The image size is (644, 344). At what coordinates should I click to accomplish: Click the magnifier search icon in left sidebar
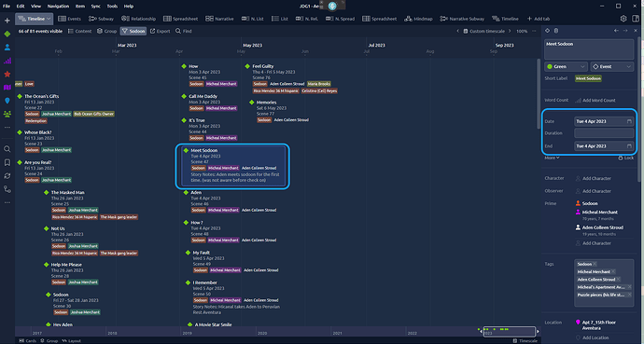pyautogui.click(x=7, y=149)
